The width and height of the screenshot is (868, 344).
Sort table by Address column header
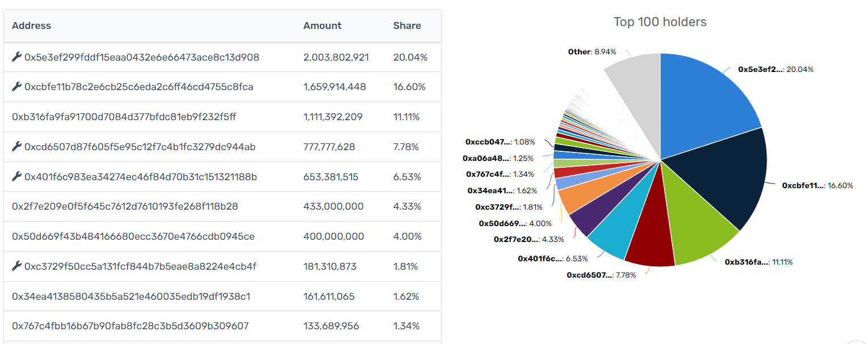point(31,26)
